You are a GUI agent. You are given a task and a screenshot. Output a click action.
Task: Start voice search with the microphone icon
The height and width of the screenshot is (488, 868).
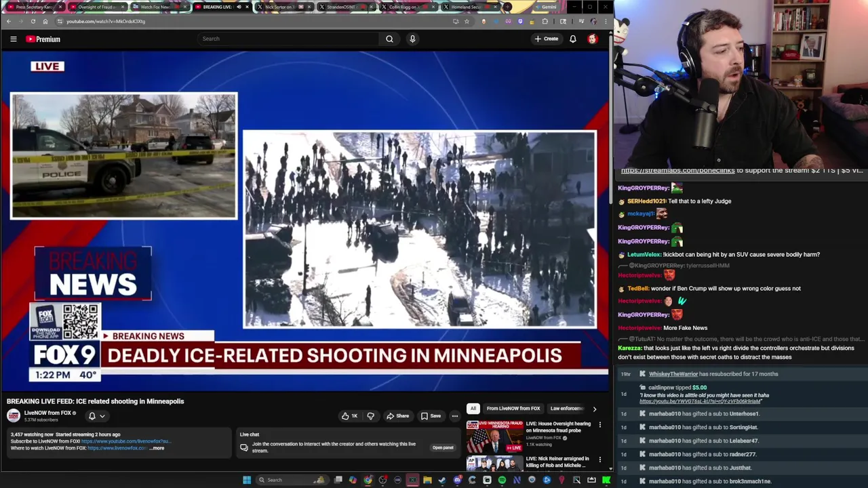[412, 39]
